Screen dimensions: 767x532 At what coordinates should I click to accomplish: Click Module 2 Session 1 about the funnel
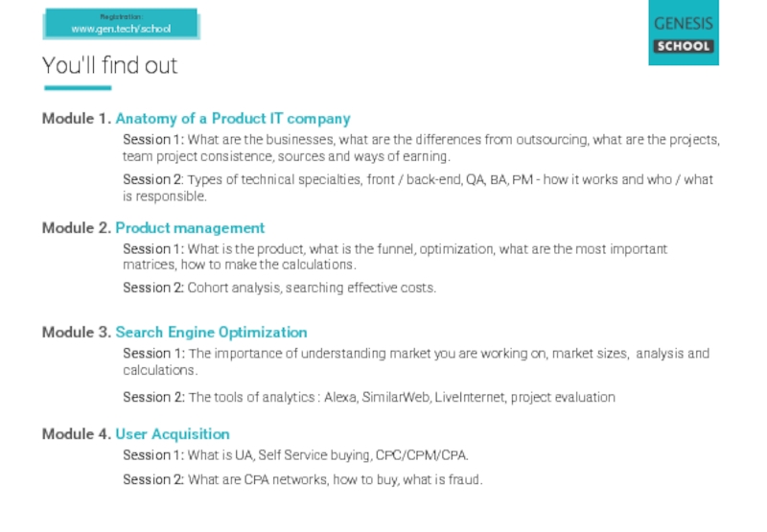click(x=394, y=257)
